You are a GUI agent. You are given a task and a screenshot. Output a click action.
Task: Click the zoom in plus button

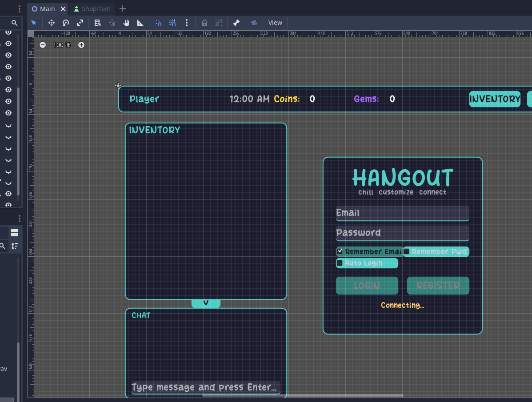(x=81, y=45)
